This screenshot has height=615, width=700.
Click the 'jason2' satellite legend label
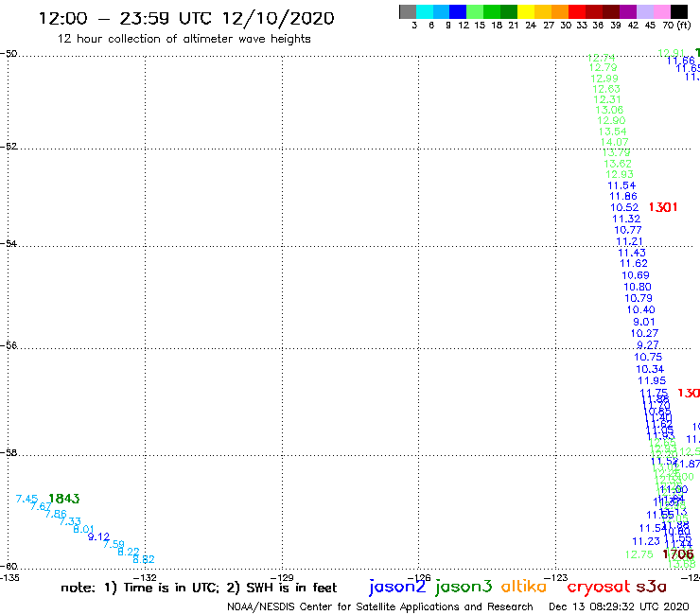pos(397,587)
